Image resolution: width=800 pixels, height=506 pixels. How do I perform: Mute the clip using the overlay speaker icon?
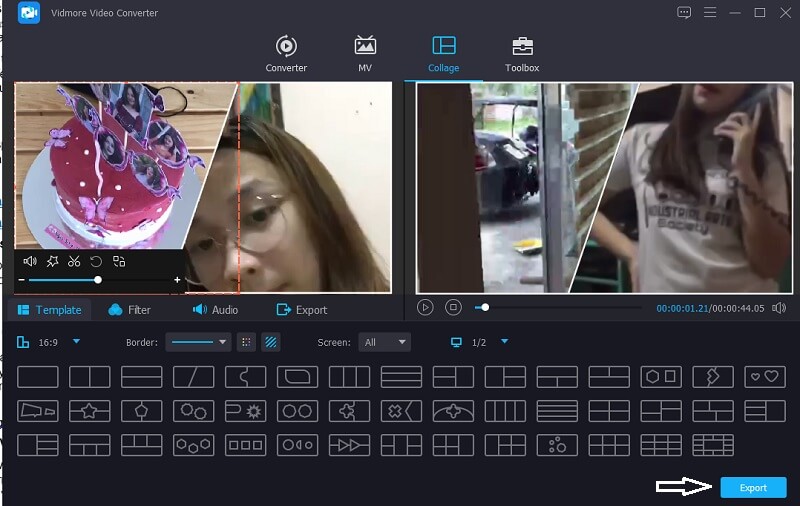[x=30, y=261]
